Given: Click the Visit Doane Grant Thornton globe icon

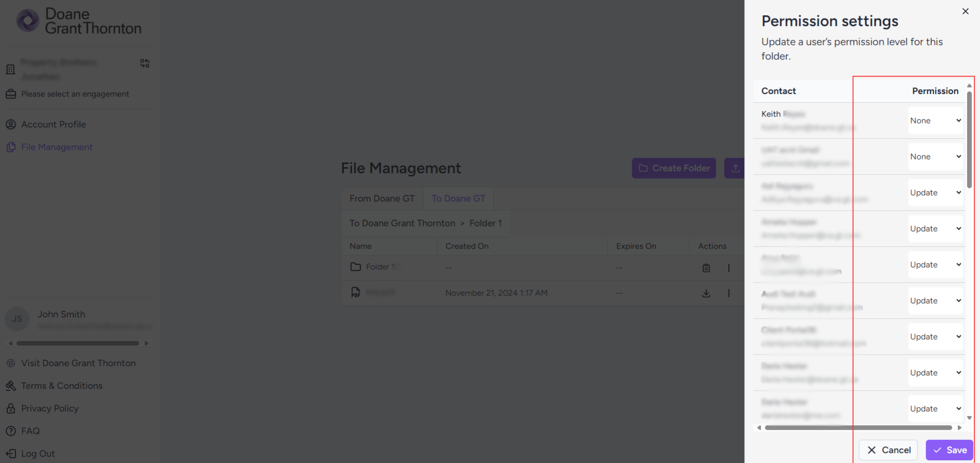Looking at the screenshot, I should 11,363.
